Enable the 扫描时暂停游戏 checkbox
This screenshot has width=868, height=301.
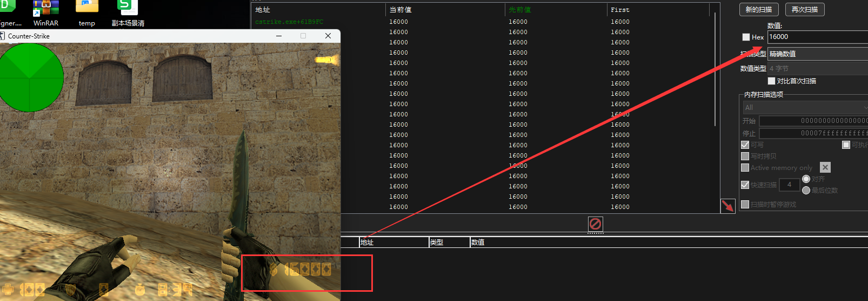click(745, 204)
